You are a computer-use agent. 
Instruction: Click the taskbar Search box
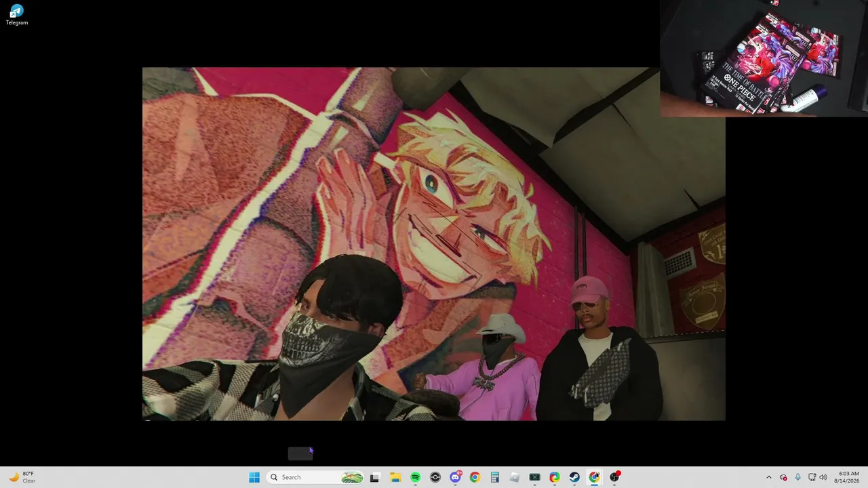315,477
